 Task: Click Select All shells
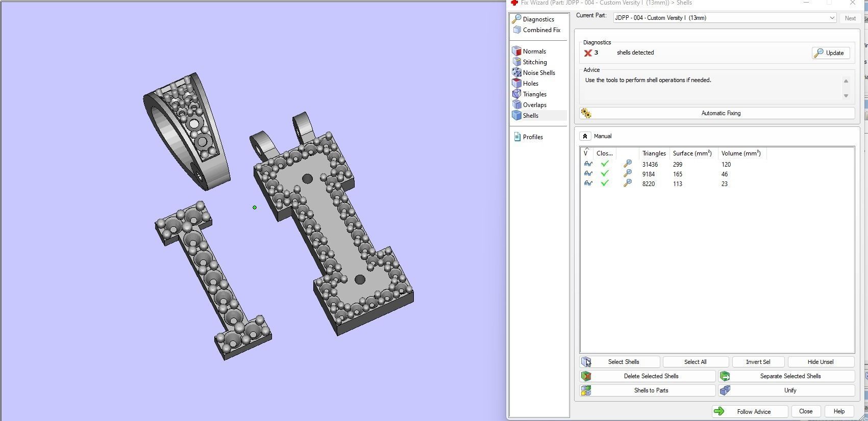click(695, 362)
